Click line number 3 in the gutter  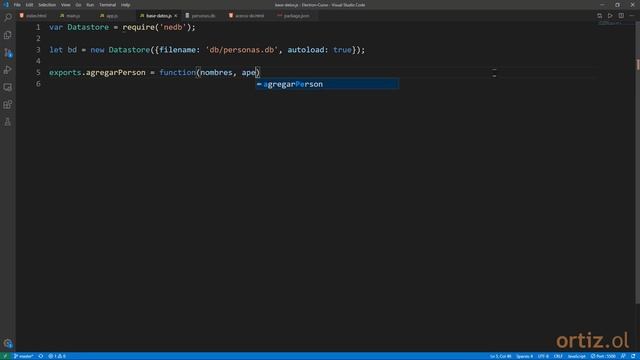tap(38, 50)
